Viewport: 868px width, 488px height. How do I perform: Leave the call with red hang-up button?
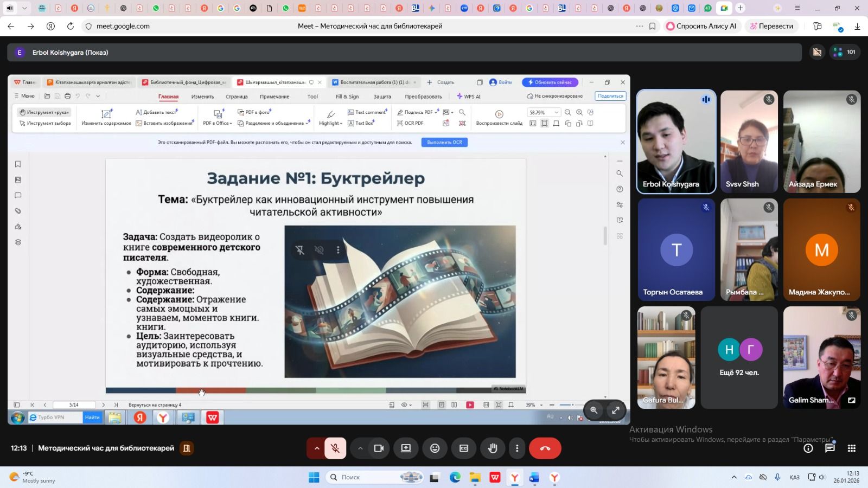[545, 448]
